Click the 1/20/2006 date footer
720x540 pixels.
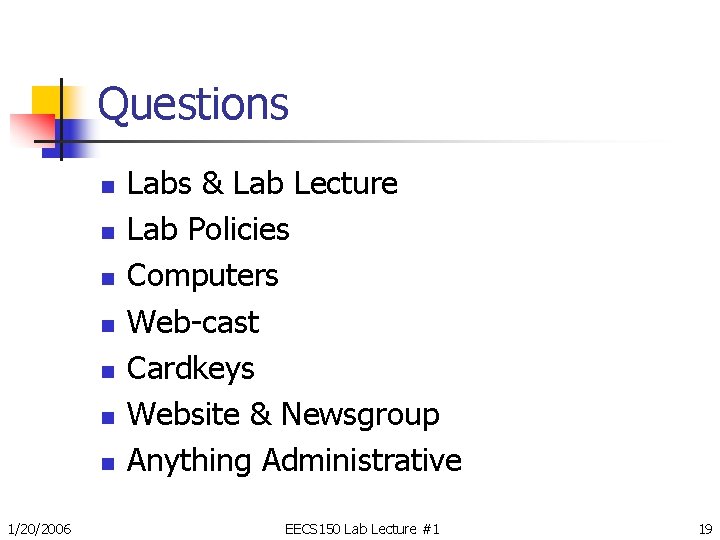pos(39,529)
